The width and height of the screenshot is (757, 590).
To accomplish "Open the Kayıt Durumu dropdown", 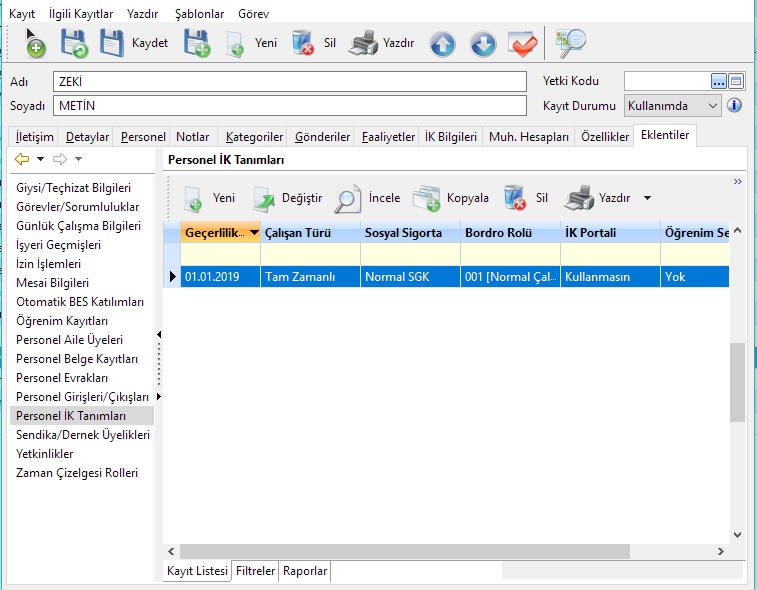I will (713, 105).
